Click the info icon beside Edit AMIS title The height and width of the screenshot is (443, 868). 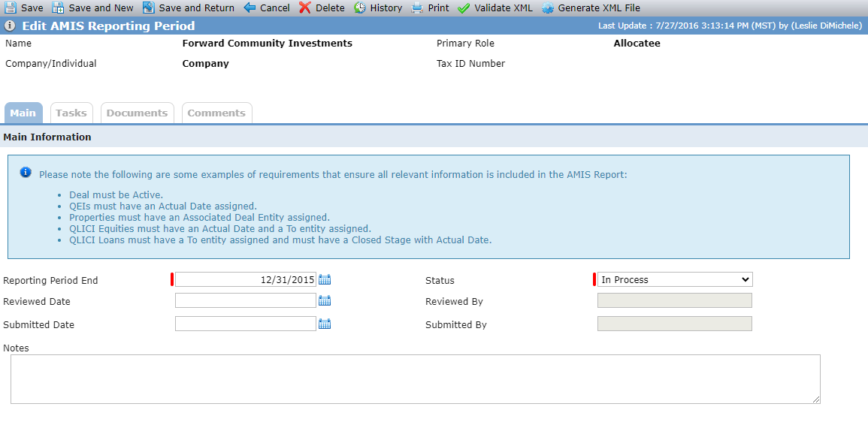pos(10,26)
